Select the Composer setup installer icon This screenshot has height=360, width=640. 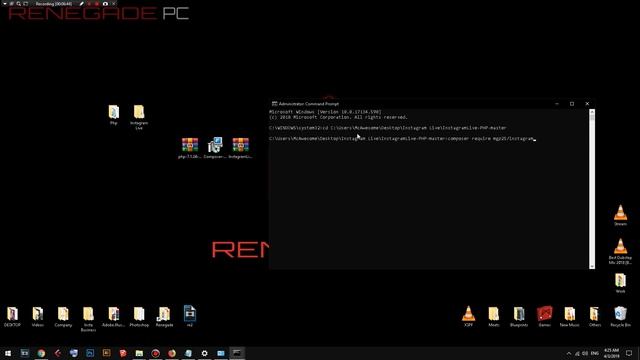(215, 148)
